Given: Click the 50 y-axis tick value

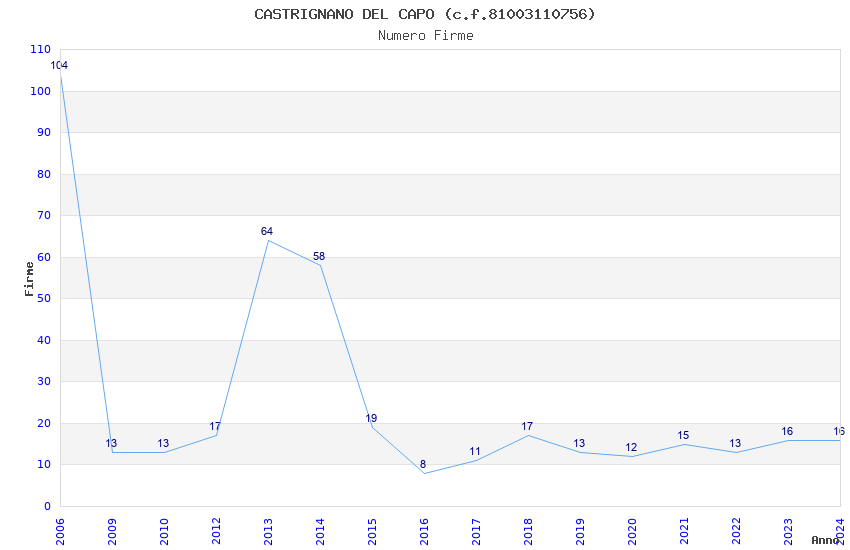Looking at the screenshot, I should 44,298.
